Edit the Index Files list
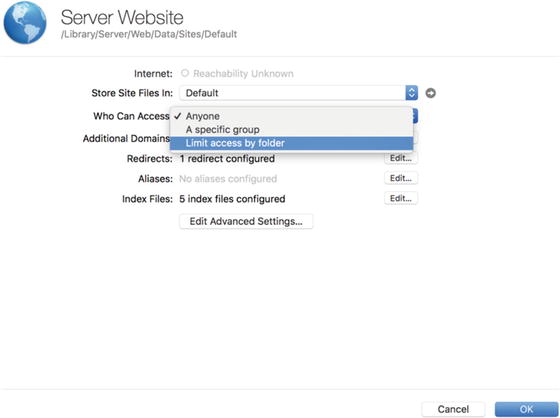560x418 pixels. (401, 198)
